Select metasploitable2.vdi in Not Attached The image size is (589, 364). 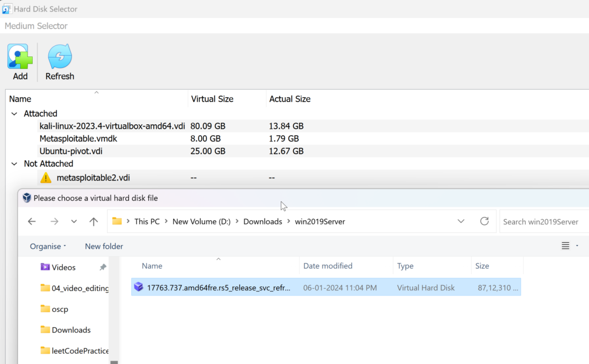(93, 178)
